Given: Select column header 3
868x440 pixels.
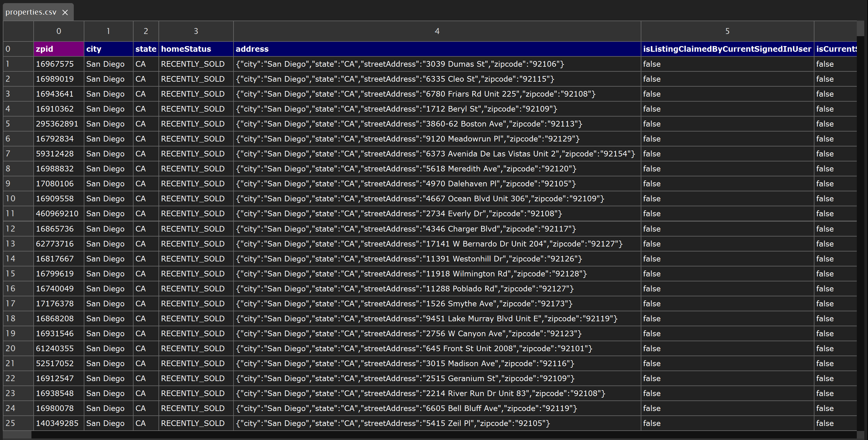Looking at the screenshot, I should [x=196, y=31].
